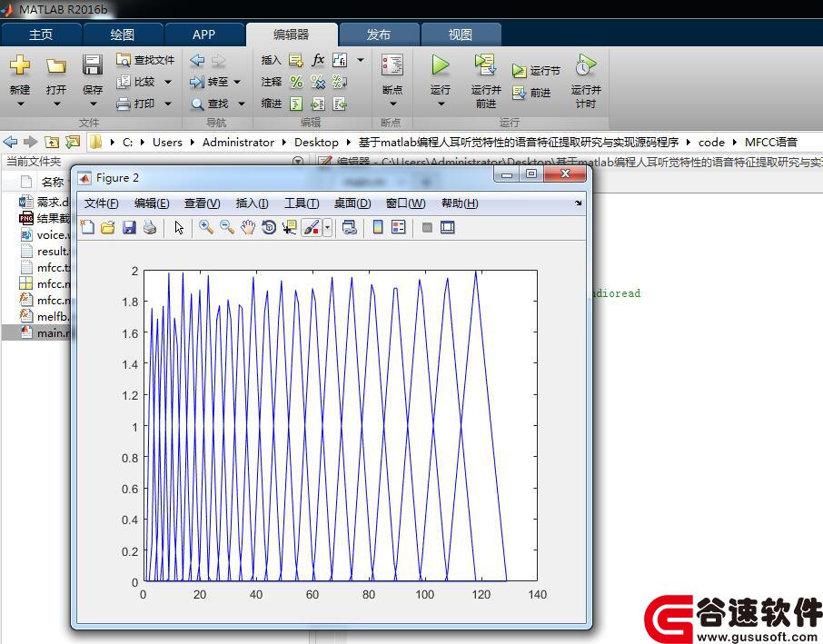Open the 新建 dropdown arrow

(21, 104)
